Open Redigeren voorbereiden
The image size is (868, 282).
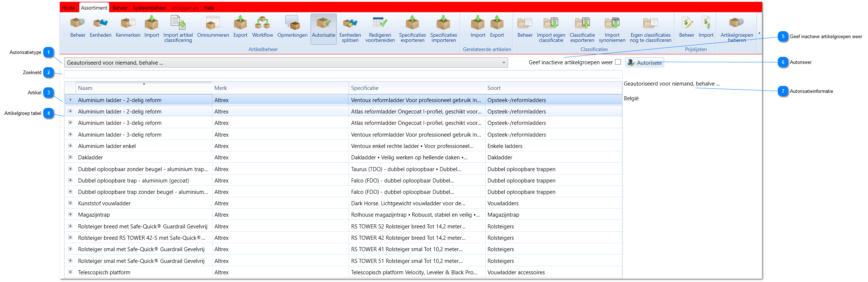click(x=380, y=29)
